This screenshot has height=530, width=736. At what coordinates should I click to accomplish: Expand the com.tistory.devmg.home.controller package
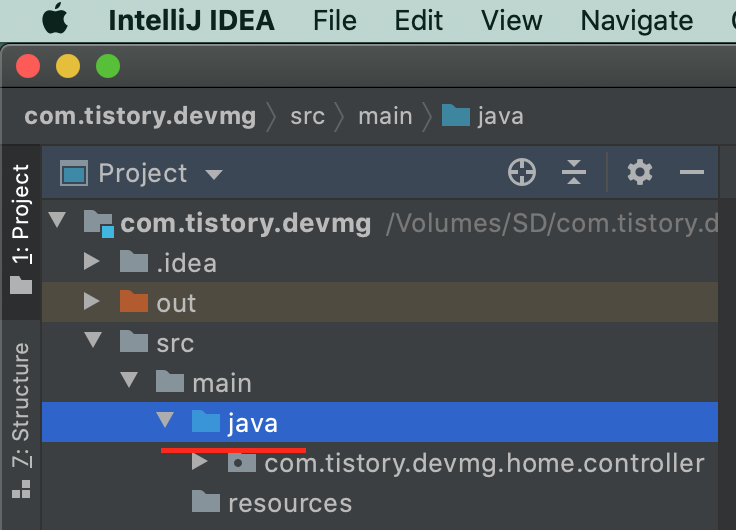[x=200, y=461]
